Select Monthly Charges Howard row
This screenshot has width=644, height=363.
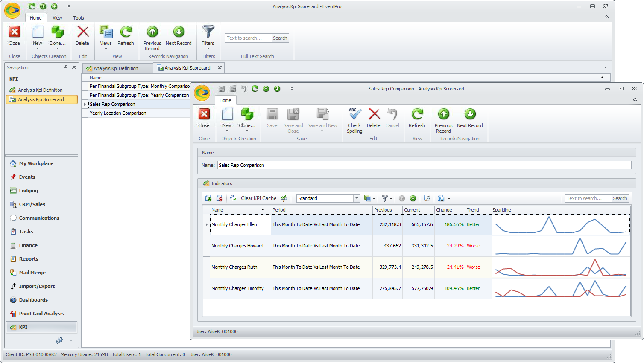[416, 246]
